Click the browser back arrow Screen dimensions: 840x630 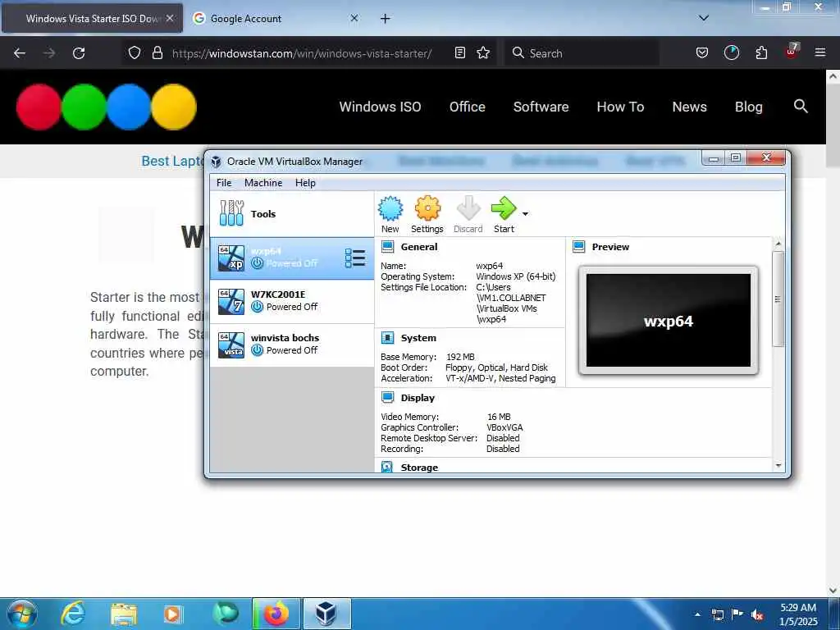[x=20, y=53]
